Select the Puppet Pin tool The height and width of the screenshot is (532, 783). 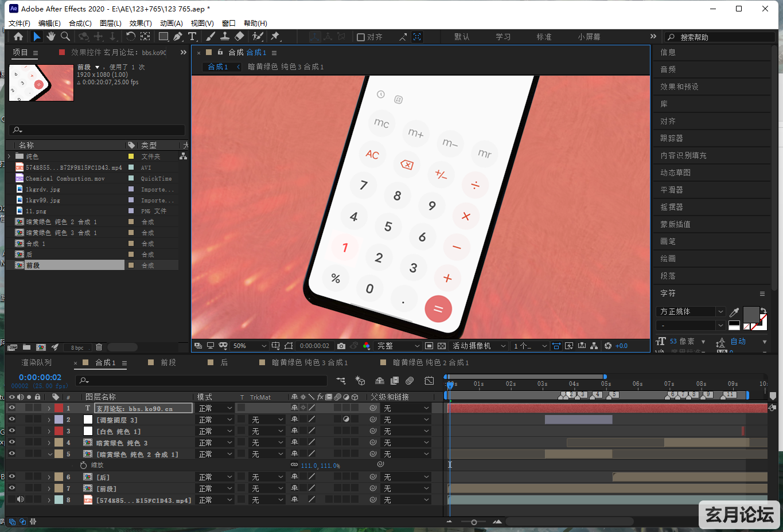click(275, 37)
